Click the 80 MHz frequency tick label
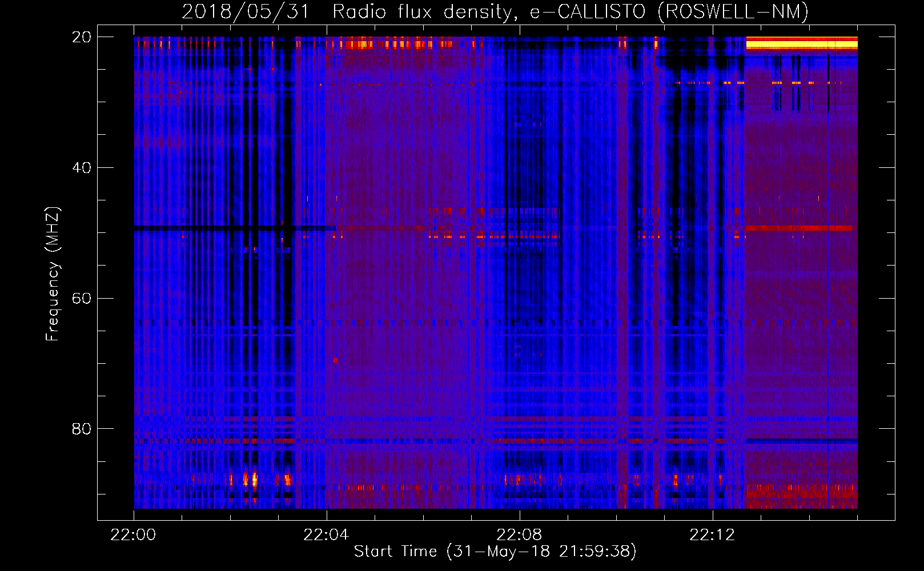 click(x=82, y=429)
